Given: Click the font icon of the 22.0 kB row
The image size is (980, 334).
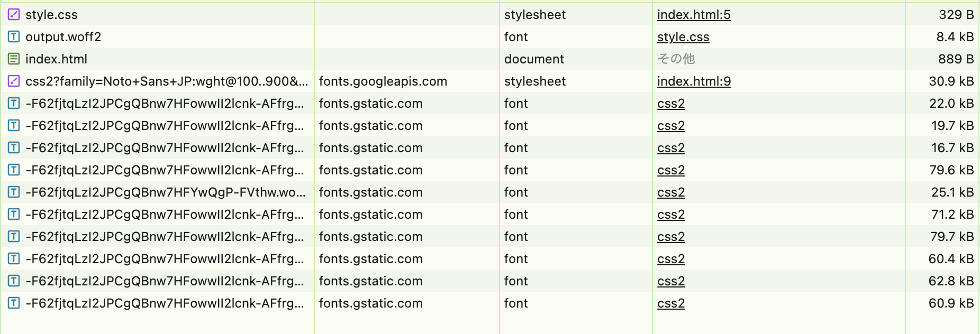Looking at the screenshot, I should pyautogui.click(x=14, y=103).
